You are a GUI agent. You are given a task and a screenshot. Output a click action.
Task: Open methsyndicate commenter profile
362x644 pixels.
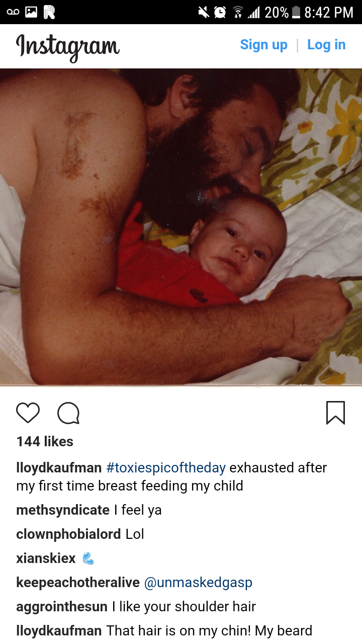point(63,510)
